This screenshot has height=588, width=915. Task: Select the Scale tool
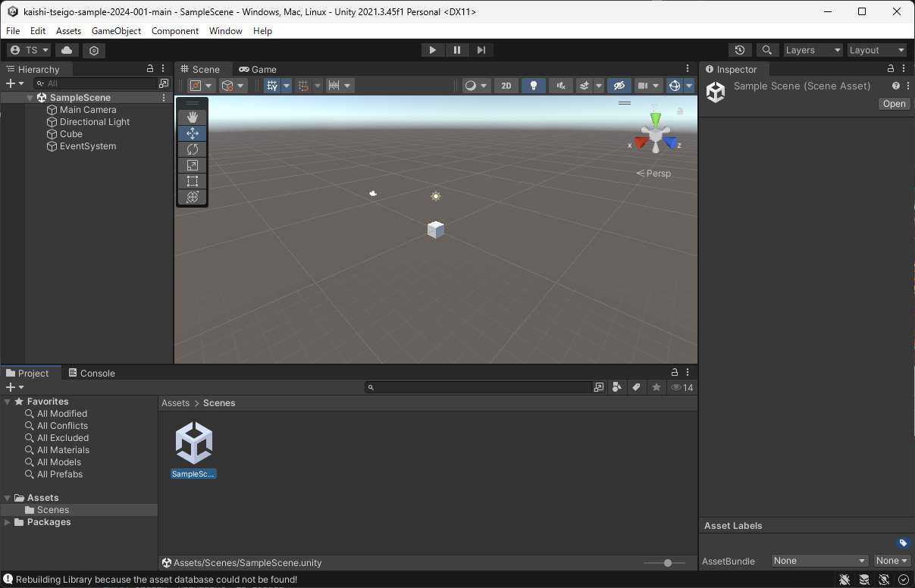click(x=193, y=165)
